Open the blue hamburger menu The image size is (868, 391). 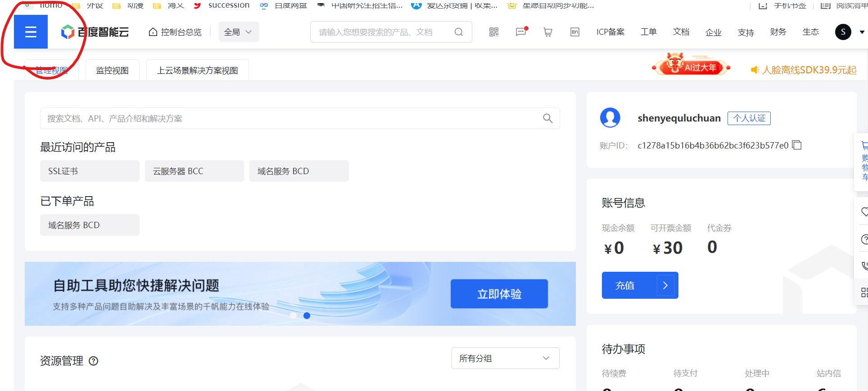click(x=31, y=31)
